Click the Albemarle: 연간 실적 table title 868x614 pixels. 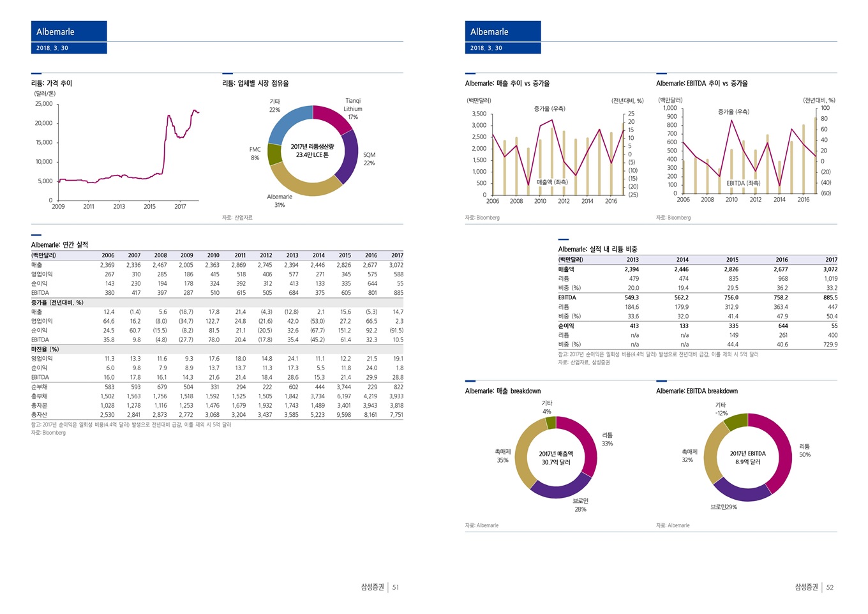pyautogui.click(x=59, y=244)
